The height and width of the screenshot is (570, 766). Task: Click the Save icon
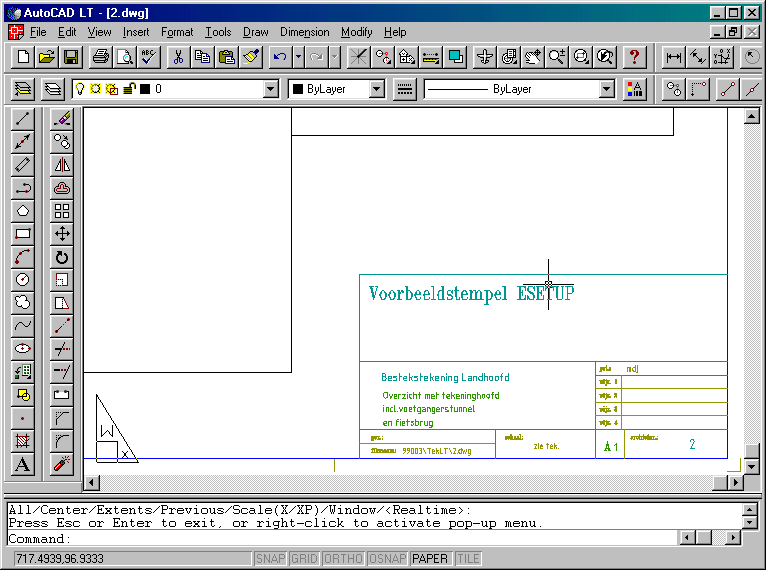(71, 57)
